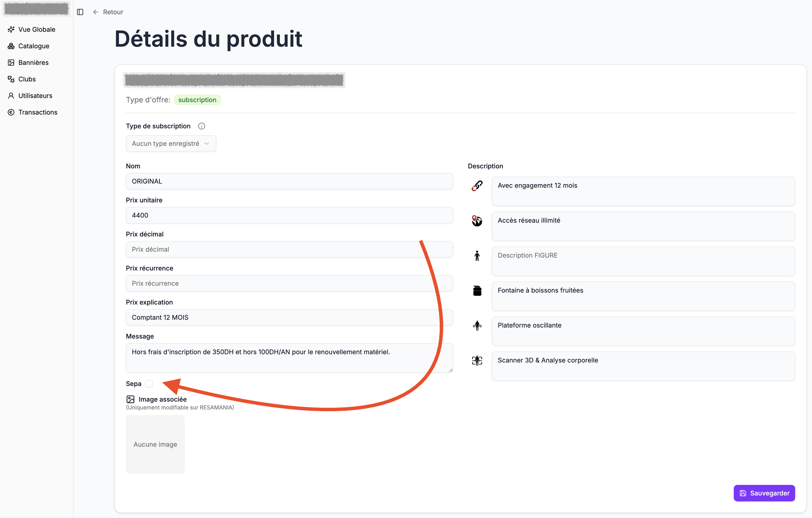
Task: Click the Prix unitaire field containing 4400
Action: pyautogui.click(x=289, y=215)
